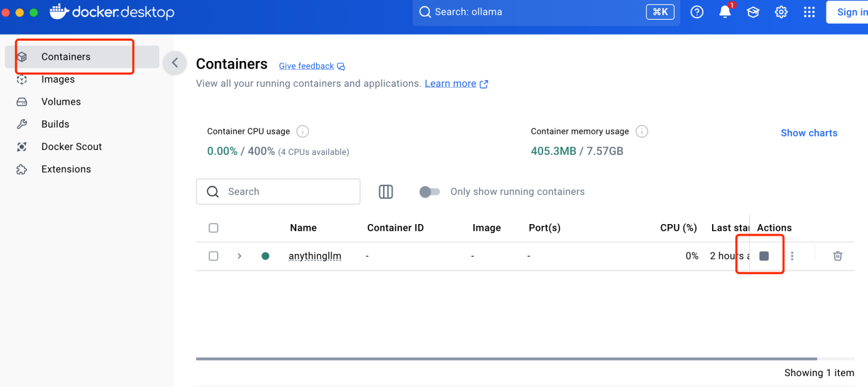This screenshot has width=868, height=387.
Task: Collapse the sidebar with chevron button
Action: pyautogui.click(x=175, y=63)
